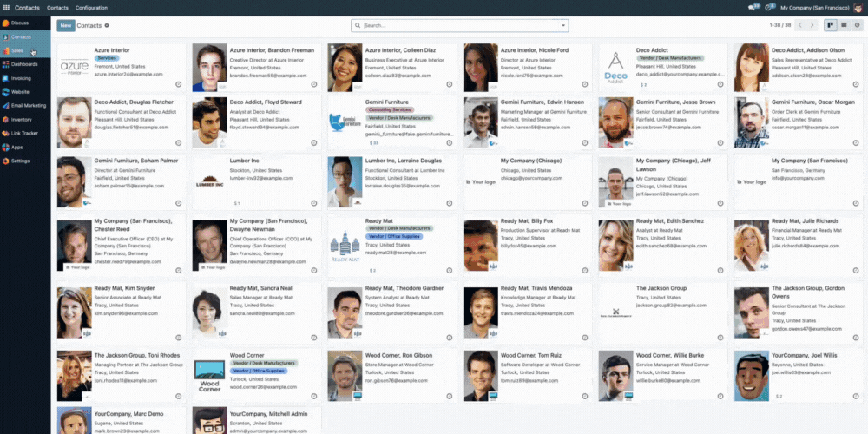Open the user avatar menu in top bar
The width and height of the screenshot is (868, 434).
pyautogui.click(x=858, y=8)
